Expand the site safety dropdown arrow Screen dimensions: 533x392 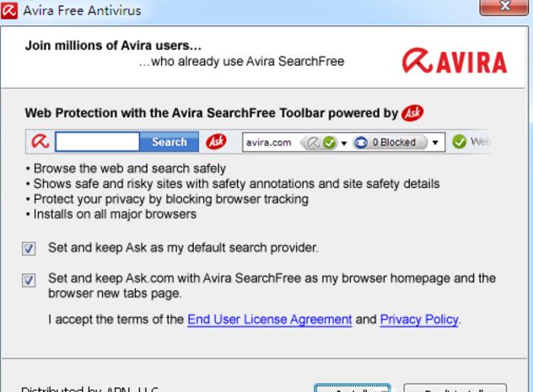click(x=344, y=142)
